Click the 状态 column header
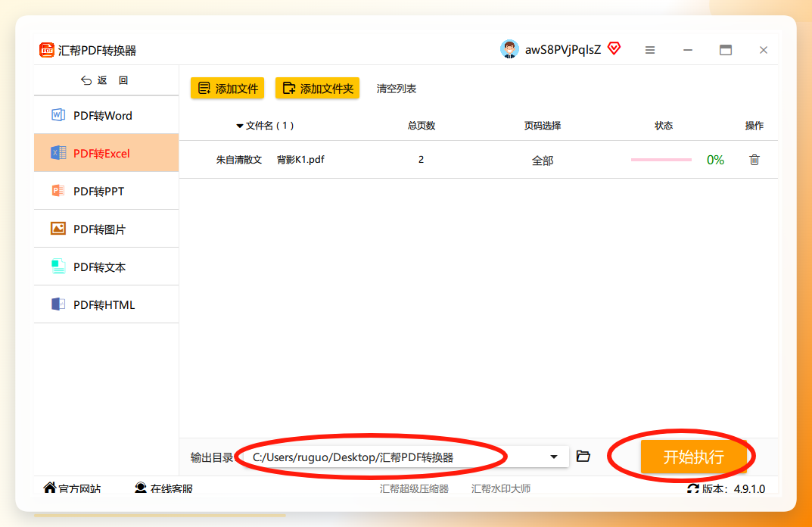Screen dimensions: 812x527 664,126
